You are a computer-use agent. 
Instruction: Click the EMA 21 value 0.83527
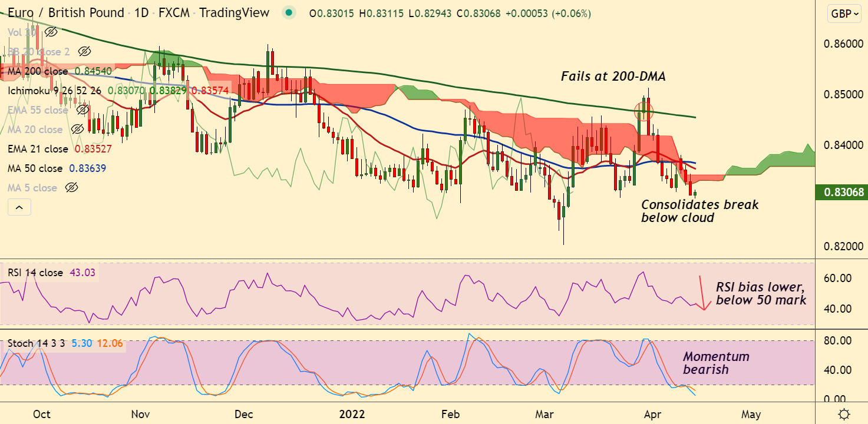pos(93,149)
